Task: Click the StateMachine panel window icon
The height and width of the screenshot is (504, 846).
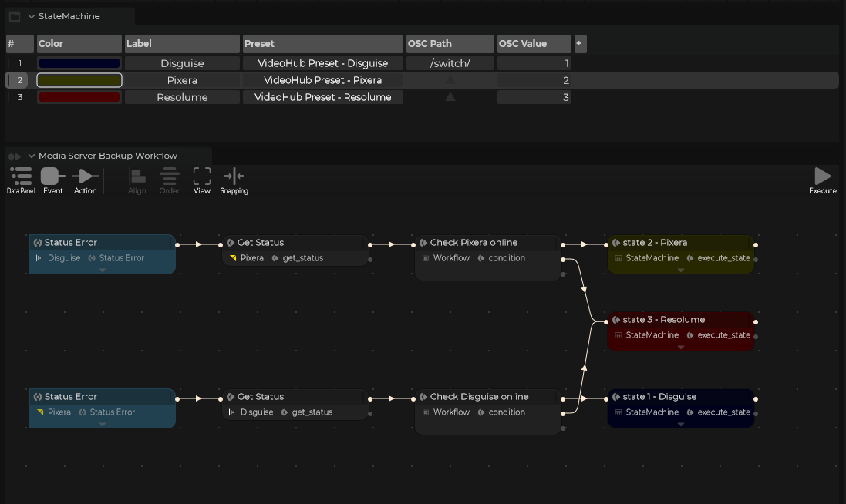Action: [x=15, y=16]
